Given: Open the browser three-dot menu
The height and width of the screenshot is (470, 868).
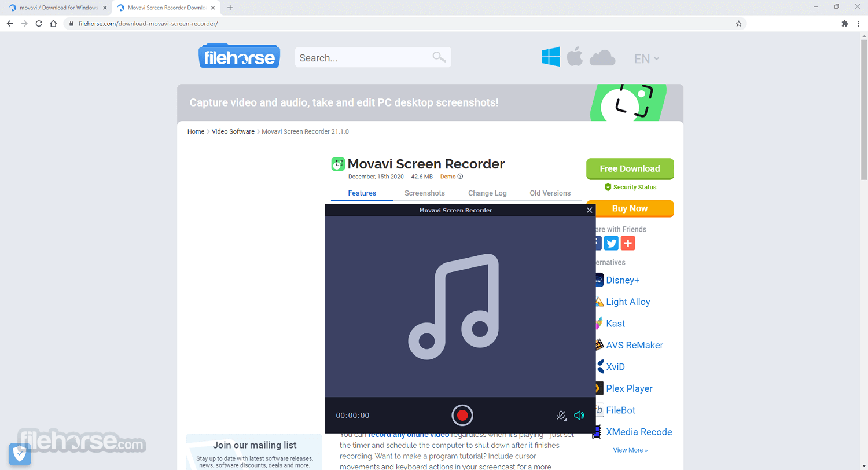Looking at the screenshot, I should click(859, 24).
